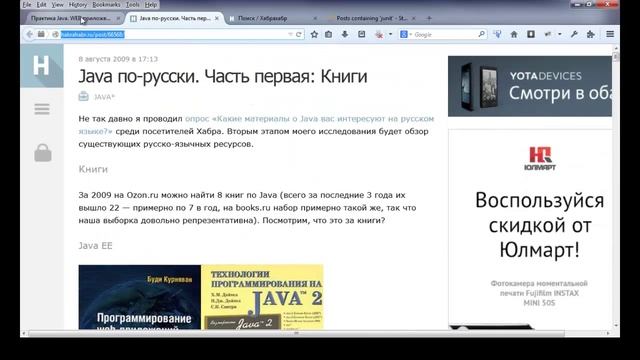Open the YotaDevices banner ad
640x360 pixels.
530,86
